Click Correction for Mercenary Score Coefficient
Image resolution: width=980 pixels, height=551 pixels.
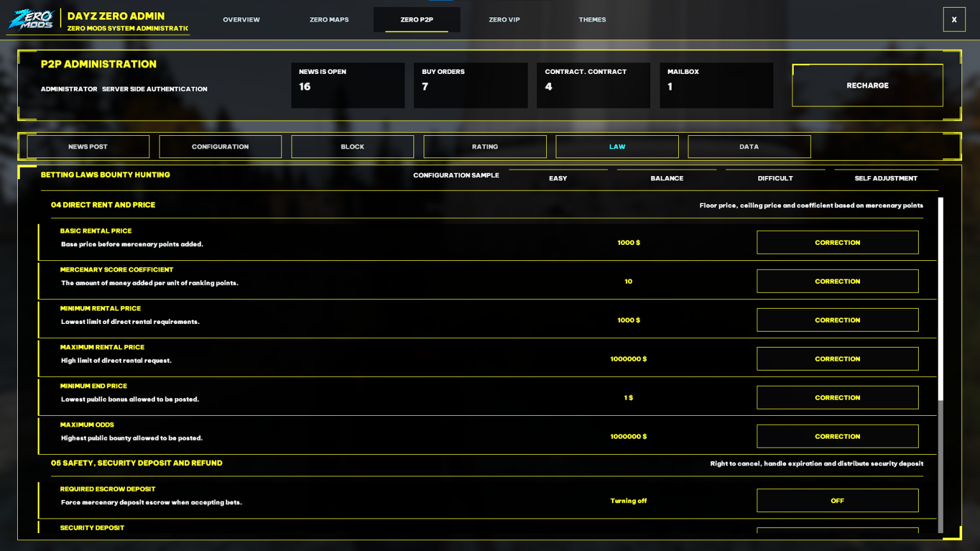pyautogui.click(x=837, y=281)
